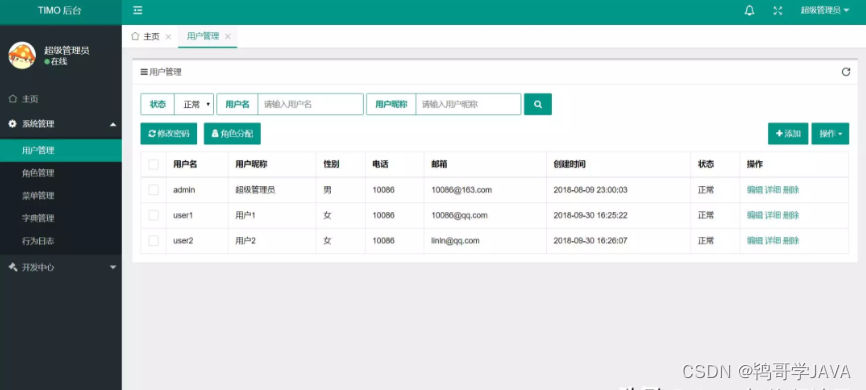
Task: Click 详细 for the admin row
Action: pyautogui.click(x=773, y=189)
